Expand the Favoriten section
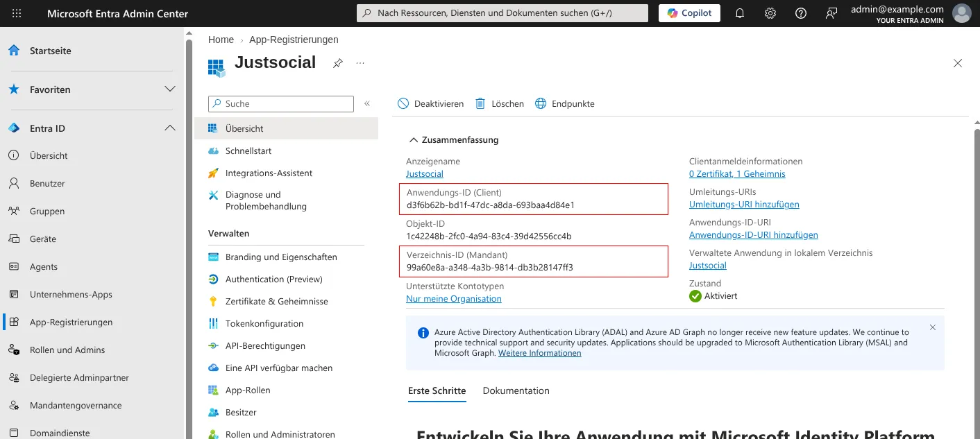This screenshot has height=439, width=980. (169, 89)
